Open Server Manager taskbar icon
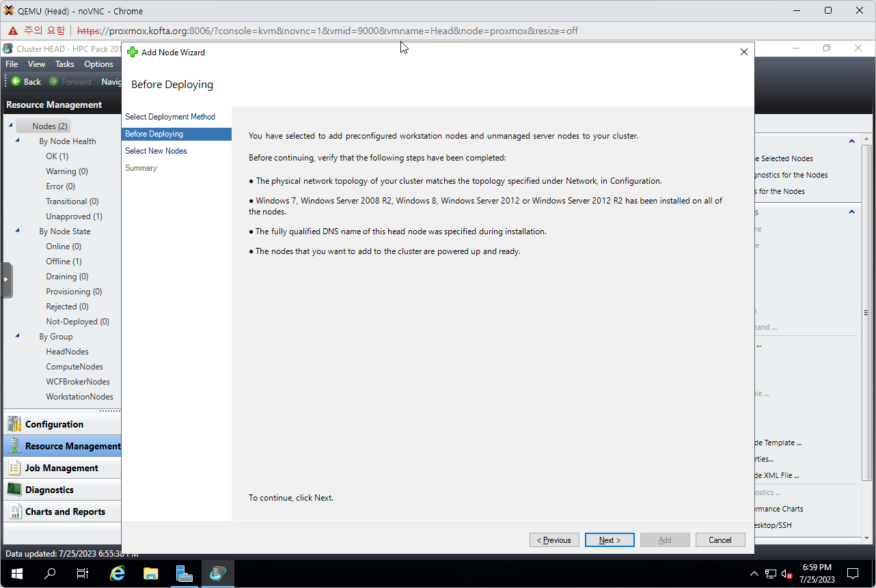876x588 pixels. (x=184, y=574)
